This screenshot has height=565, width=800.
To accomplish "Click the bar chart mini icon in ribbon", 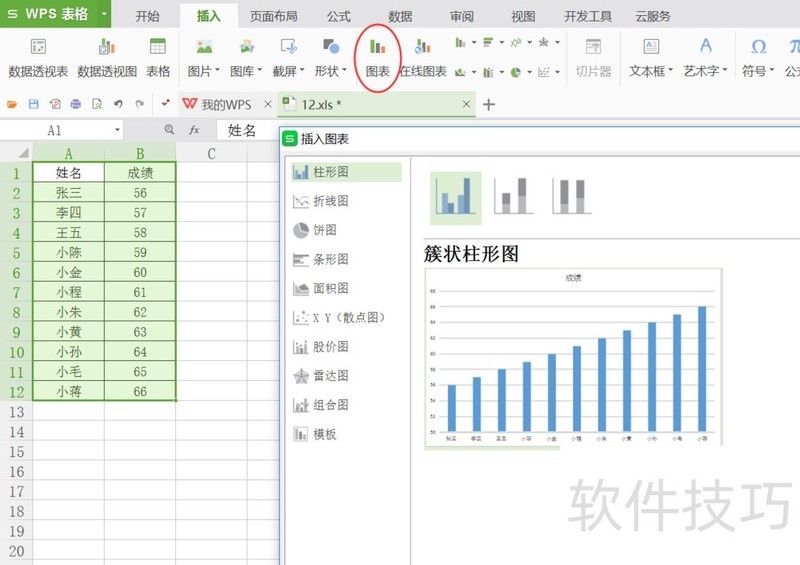I will 488,42.
